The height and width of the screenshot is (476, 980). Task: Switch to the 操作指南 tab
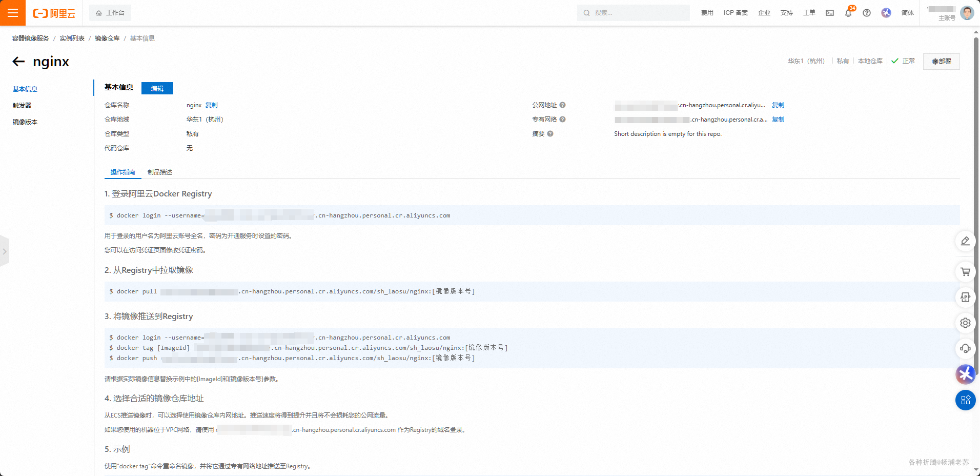click(x=123, y=172)
